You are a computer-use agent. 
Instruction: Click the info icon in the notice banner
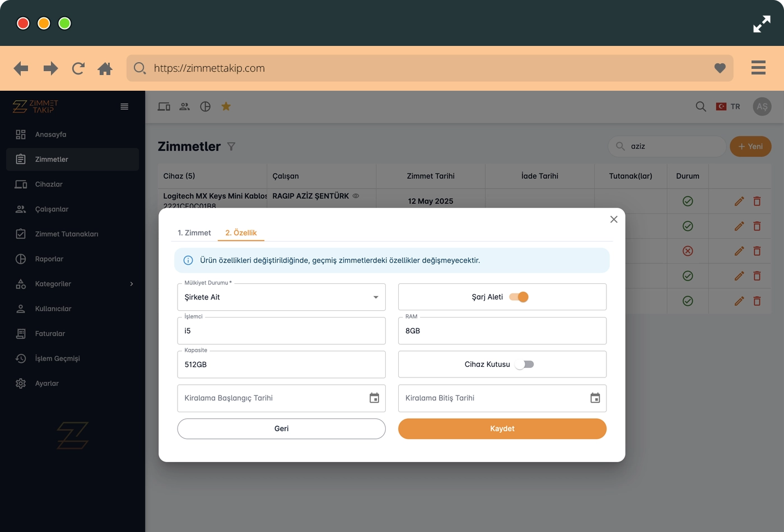[x=189, y=260]
